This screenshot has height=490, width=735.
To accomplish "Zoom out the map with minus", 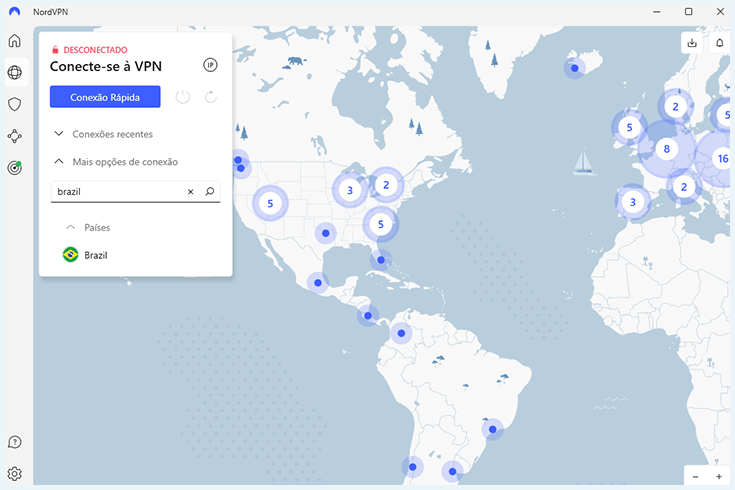I will [x=696, y=477].
